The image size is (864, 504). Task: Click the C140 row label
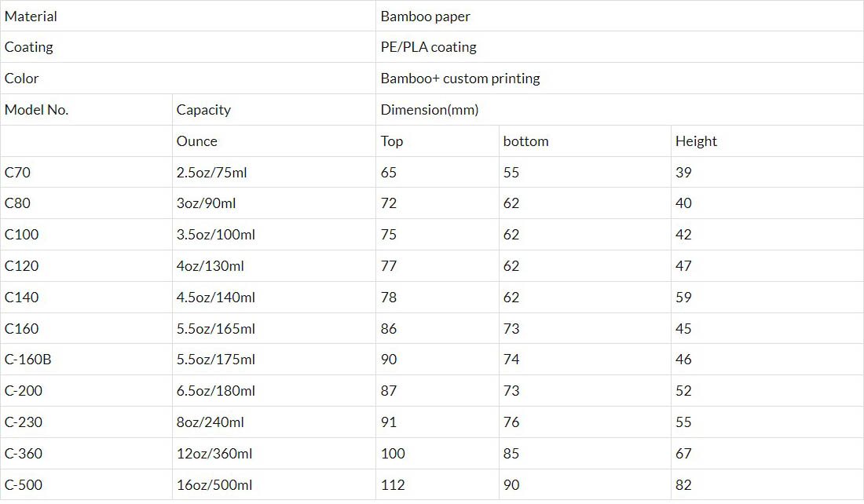click(x=21, y=298)
